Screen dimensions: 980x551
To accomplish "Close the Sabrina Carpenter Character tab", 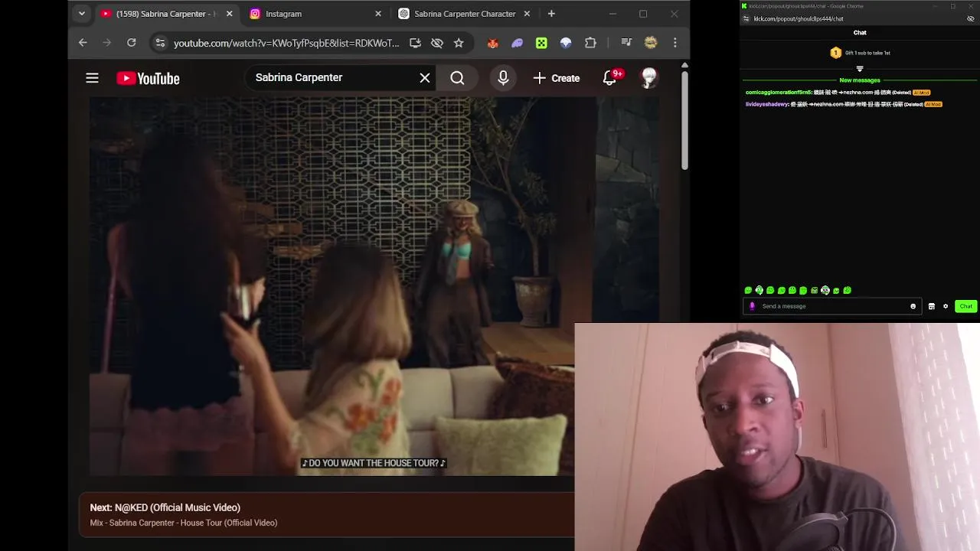I will (527, 14).
